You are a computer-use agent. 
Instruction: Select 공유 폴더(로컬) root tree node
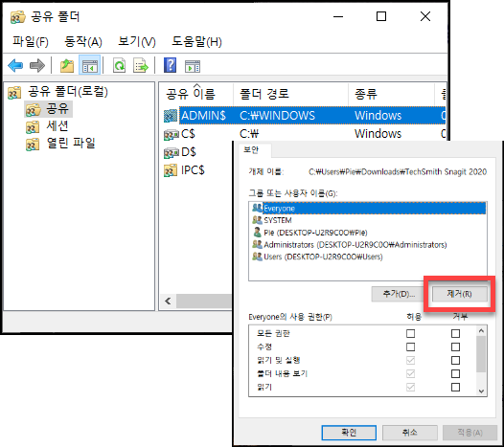[x=68, y=92]
